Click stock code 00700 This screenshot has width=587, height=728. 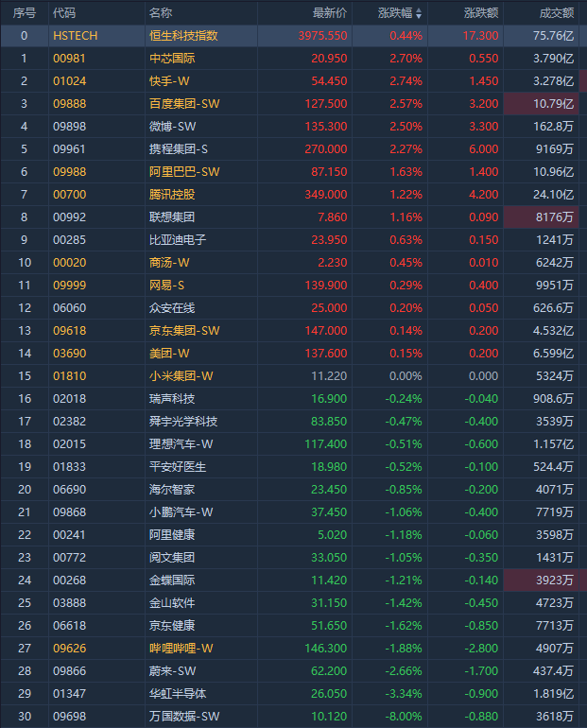[x=70, y=195]
